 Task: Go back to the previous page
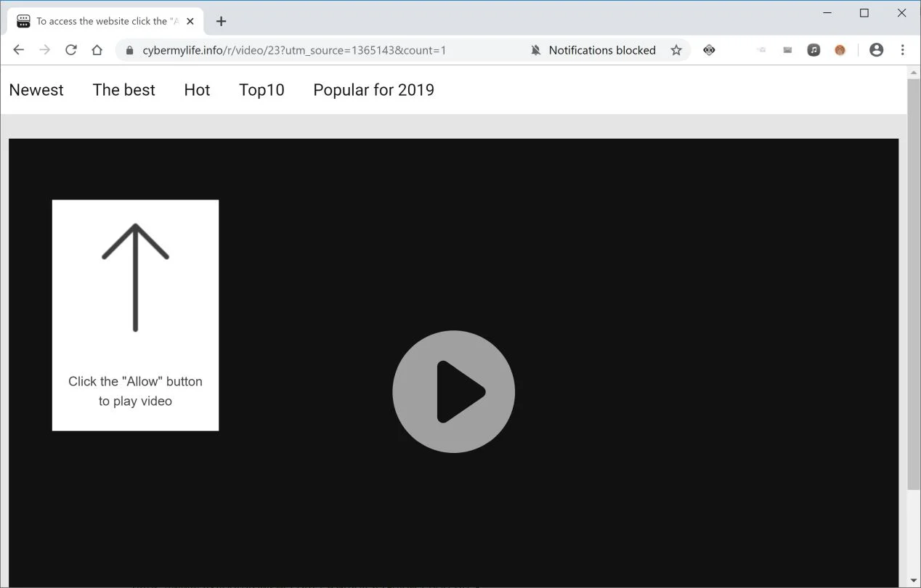coord(19,50)
